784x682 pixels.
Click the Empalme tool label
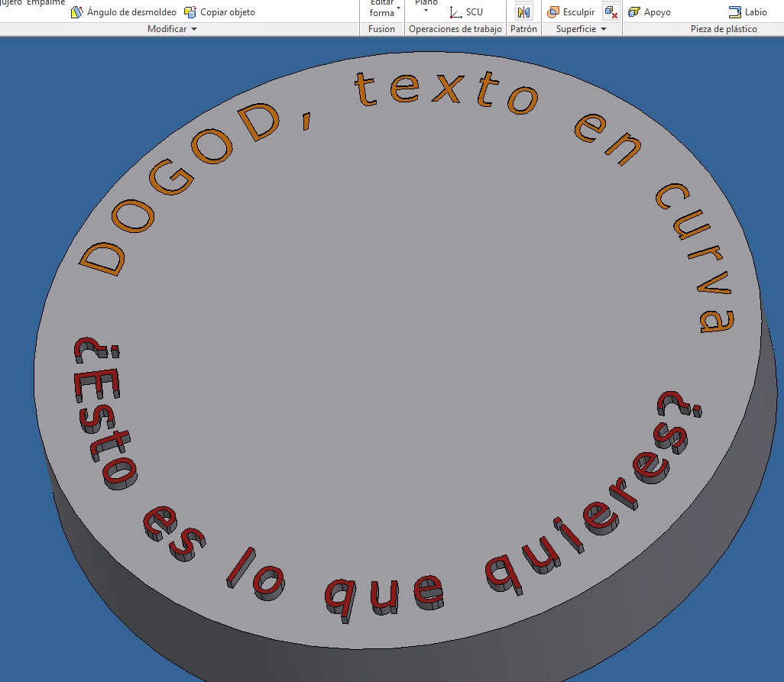[x=46, y=3]
